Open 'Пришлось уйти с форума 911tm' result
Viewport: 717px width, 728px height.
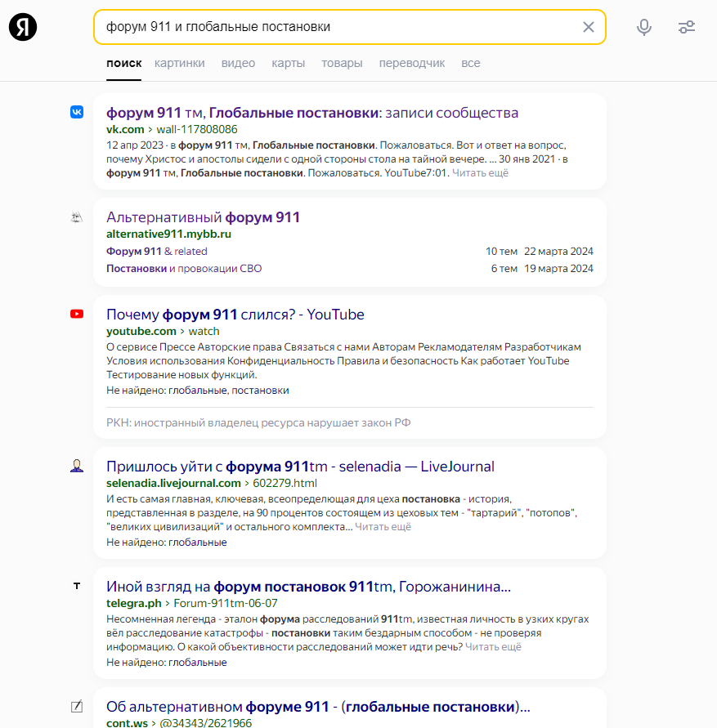300,467
